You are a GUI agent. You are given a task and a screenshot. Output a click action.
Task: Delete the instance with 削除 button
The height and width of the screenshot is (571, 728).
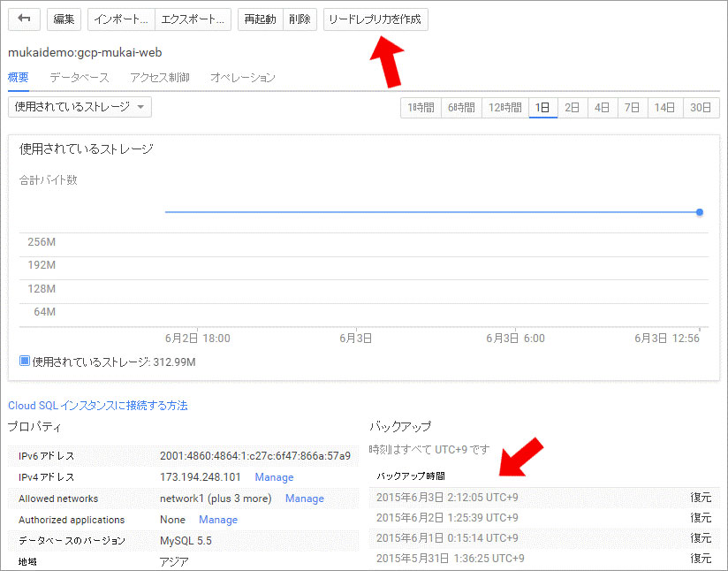(300, 19)
